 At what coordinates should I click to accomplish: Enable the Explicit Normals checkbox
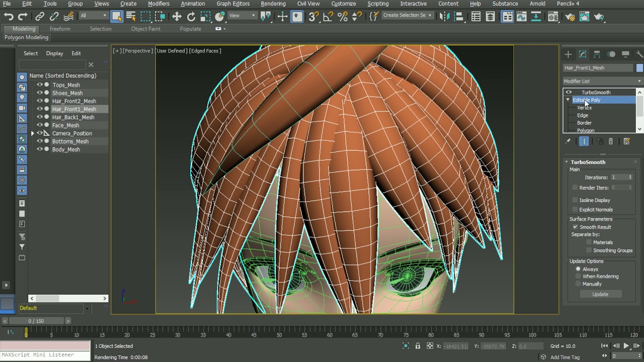point(575,210)
